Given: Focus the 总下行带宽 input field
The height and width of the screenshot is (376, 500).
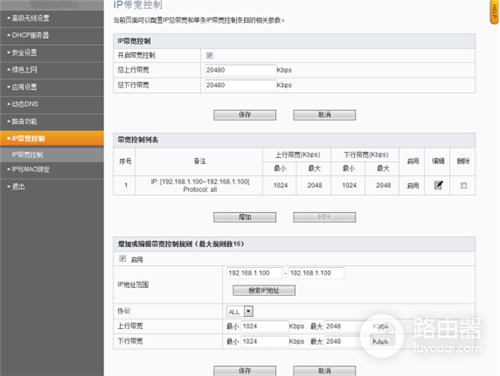Looking at the screenshot, I should pos(240,85).
